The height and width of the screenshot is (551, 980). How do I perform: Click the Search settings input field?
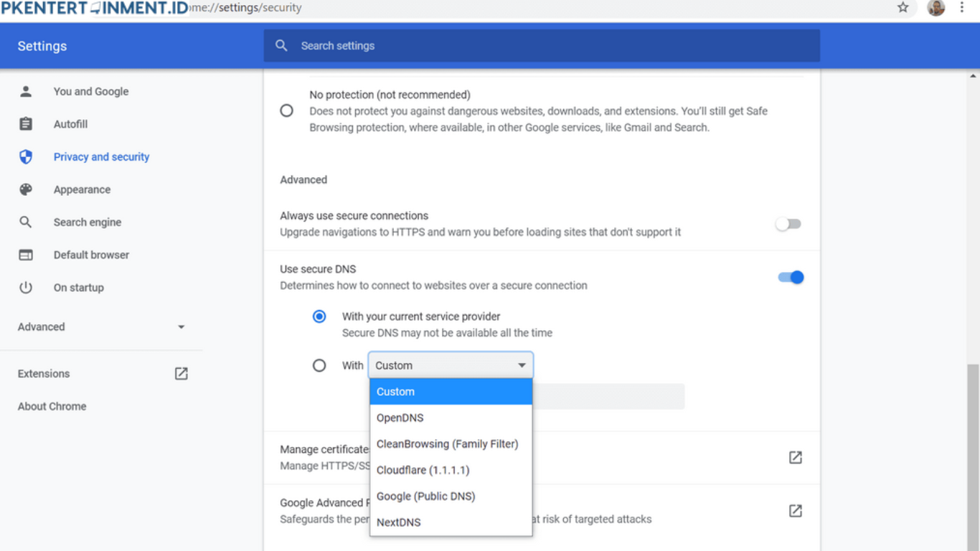pyautogui.click(x=542, y=46)
